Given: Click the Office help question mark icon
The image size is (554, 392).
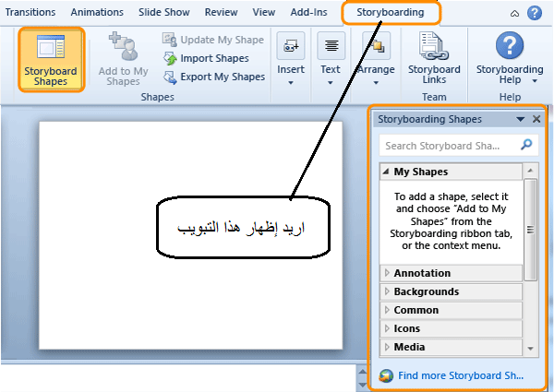Looking at the screenshot, I should 535,13.
